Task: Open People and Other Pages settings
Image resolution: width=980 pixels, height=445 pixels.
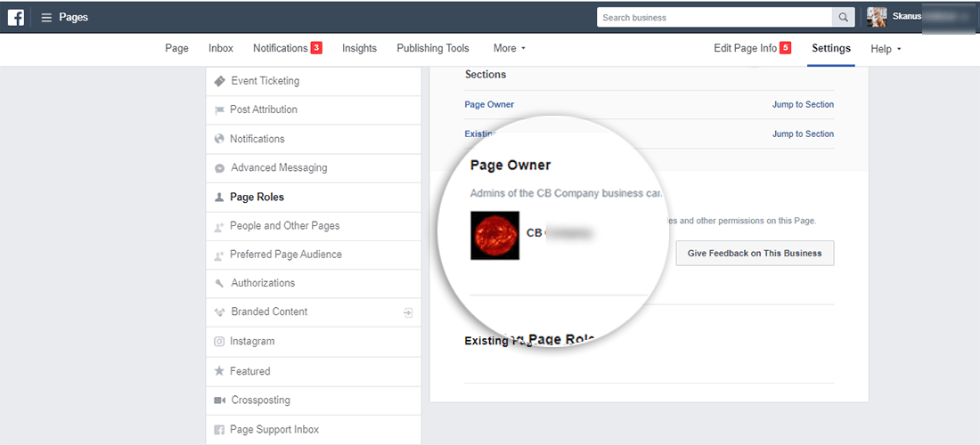Action: point(314,226)
